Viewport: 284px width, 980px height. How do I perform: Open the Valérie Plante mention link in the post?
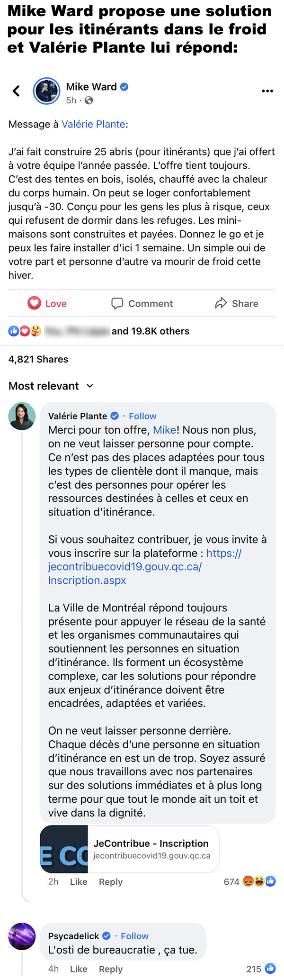(94, 124)
